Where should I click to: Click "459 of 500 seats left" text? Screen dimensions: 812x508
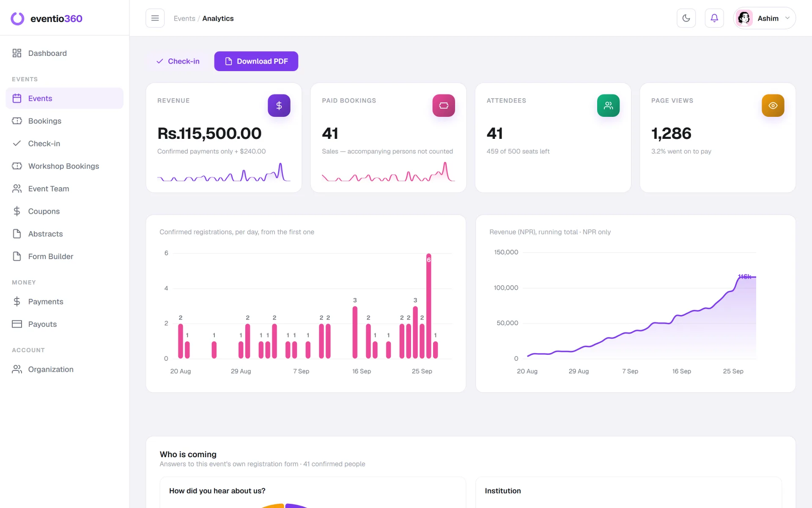point(518,152)
